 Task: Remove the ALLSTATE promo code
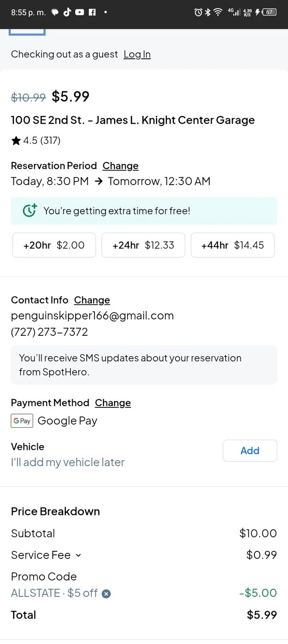pyautogui.click(x=106, y=594)
